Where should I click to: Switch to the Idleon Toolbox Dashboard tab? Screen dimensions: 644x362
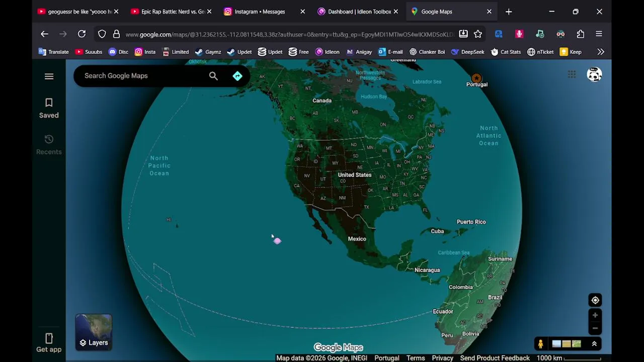tap(354, 12)
